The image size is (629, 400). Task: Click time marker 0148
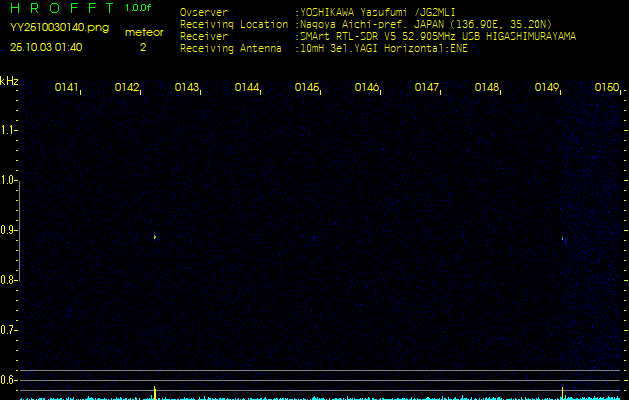[x=487, y=87]
